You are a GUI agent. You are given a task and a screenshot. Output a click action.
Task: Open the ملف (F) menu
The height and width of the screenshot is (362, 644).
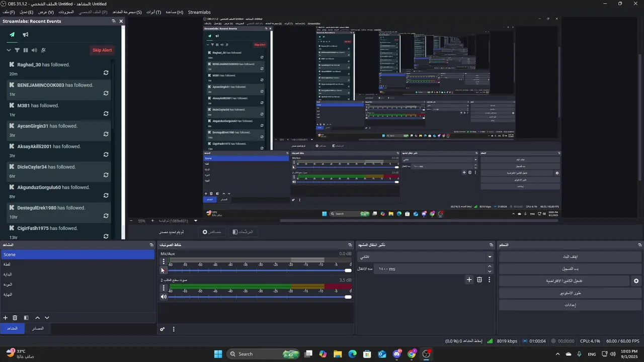[9, 12]
